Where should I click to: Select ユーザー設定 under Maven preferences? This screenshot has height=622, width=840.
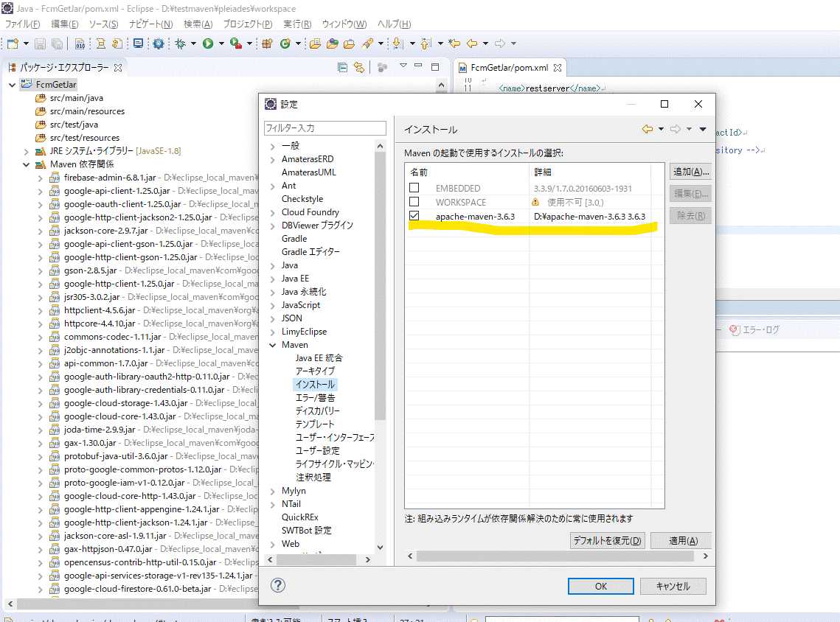[317, 451]
